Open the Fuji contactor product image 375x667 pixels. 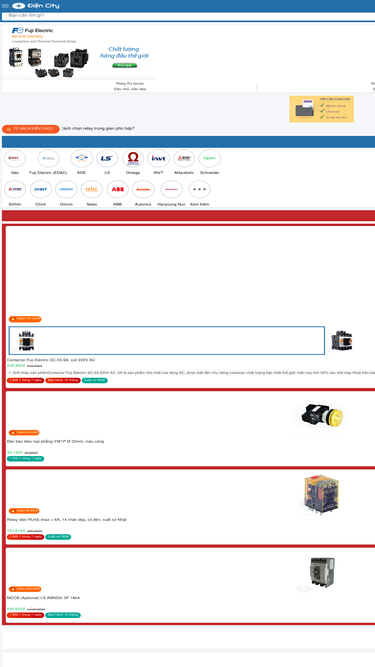341,340
